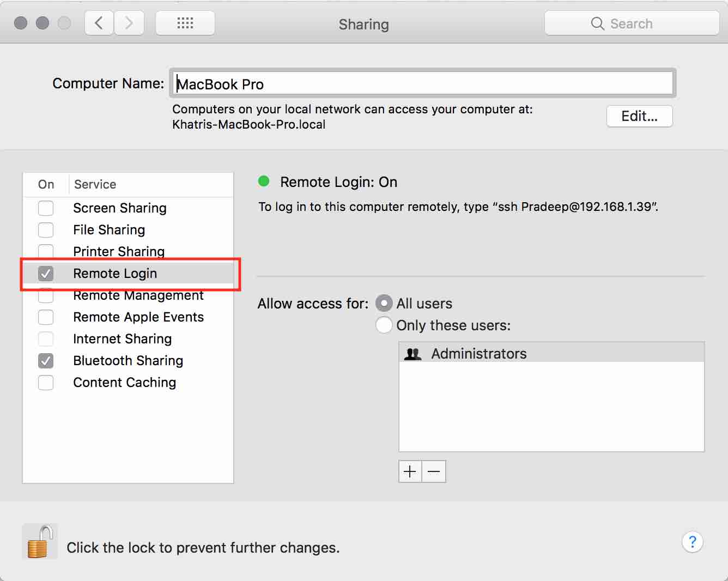This screenshot has width=728, height=581.
Task: Click the Edit button
Action: click(639, 116)
